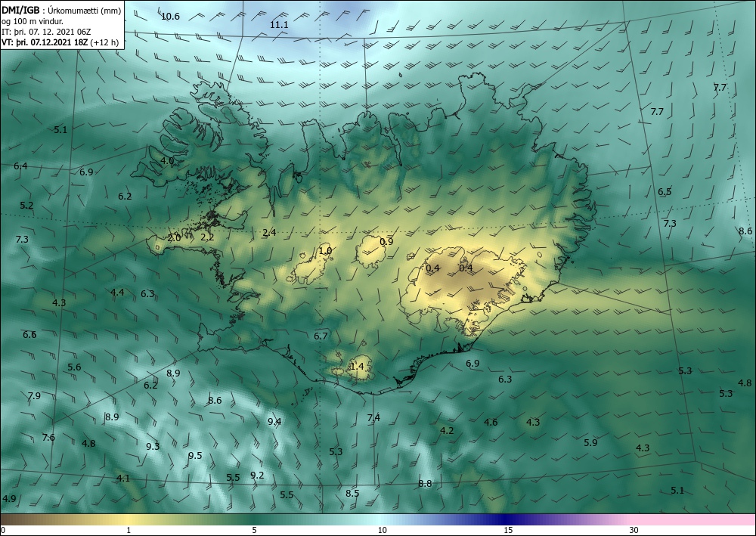
Task: Click the 4.1 value on the map
Action: point(123,478)
